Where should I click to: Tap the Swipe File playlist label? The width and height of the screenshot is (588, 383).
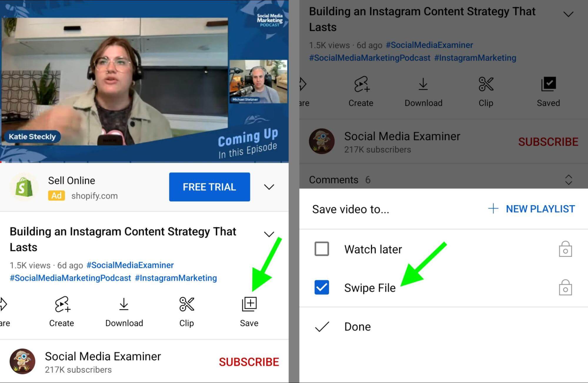click(370, 288)
